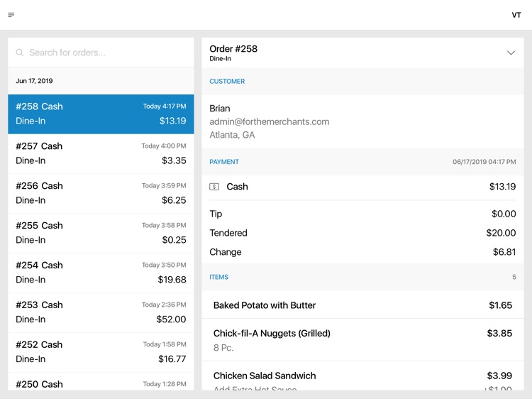This screenshot has height=399, width=532.
Task: Click admin@forthemerchants.com email
Action: pos(270,121)
